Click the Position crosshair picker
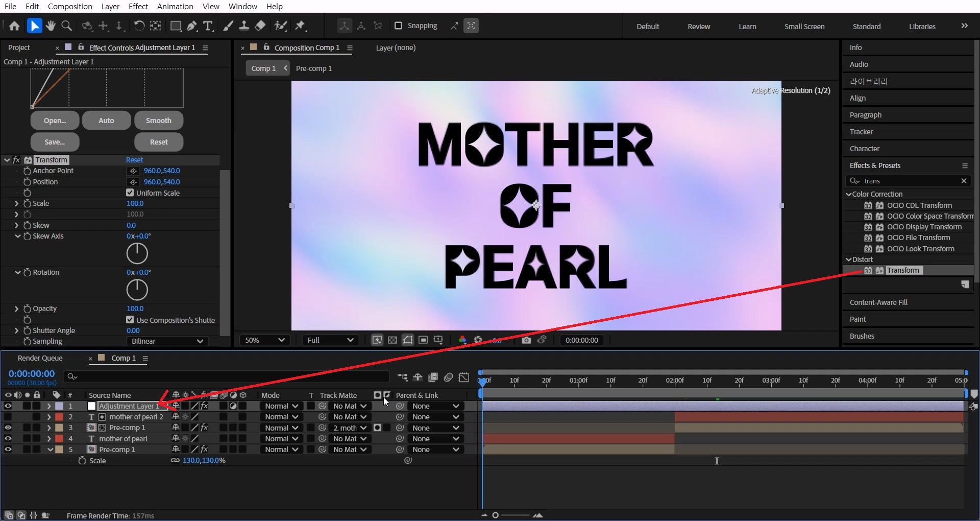The width and height of the screenshot is (980, 521). [x=133, y=182]
